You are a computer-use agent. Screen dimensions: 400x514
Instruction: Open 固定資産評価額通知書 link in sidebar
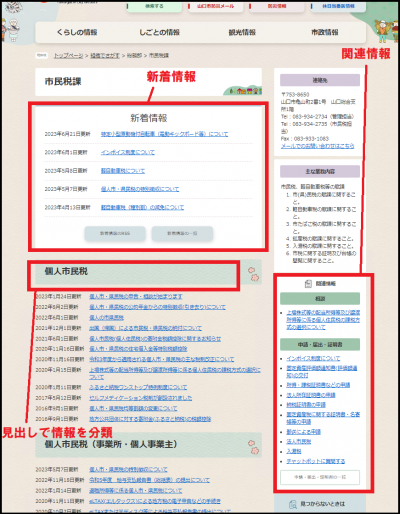pos(322,372)
